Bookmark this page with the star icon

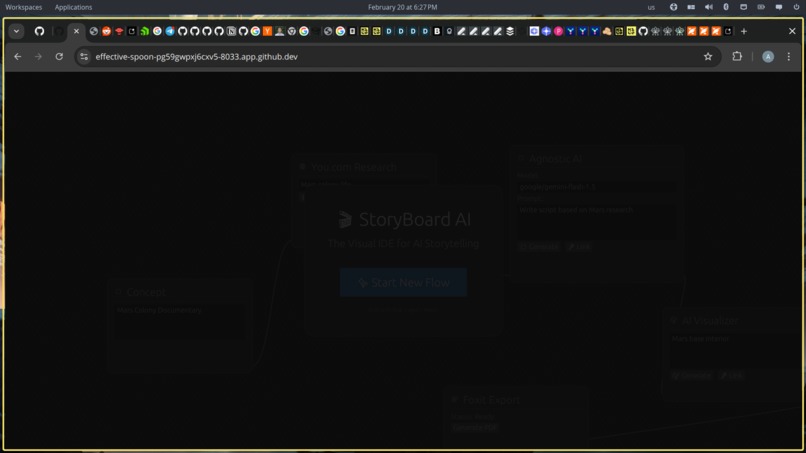[708, 57]
